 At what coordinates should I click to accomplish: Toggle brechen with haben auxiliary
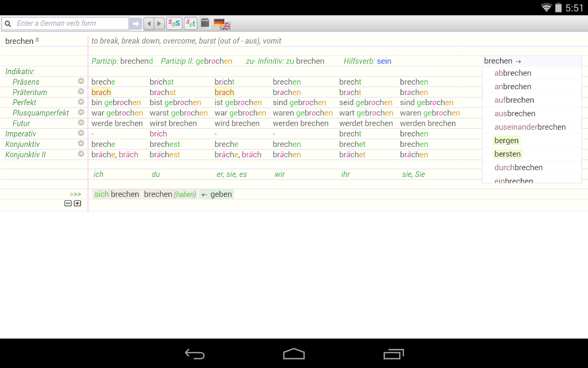pos(170,194)
